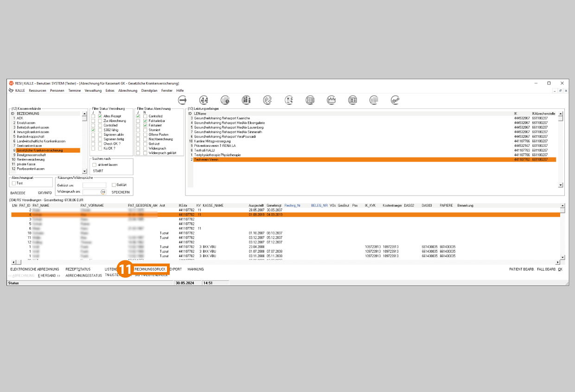The height and width of the screenshot is (392, 575).
Task: Click into the 'Gekürzt um' input field
Action: point(94,185)
